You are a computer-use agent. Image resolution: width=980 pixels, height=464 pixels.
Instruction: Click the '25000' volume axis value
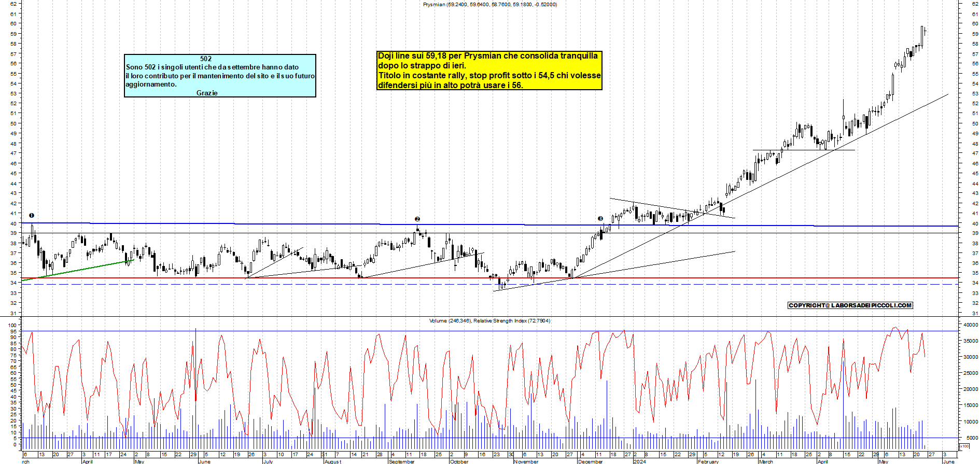[x=970, y=373]
